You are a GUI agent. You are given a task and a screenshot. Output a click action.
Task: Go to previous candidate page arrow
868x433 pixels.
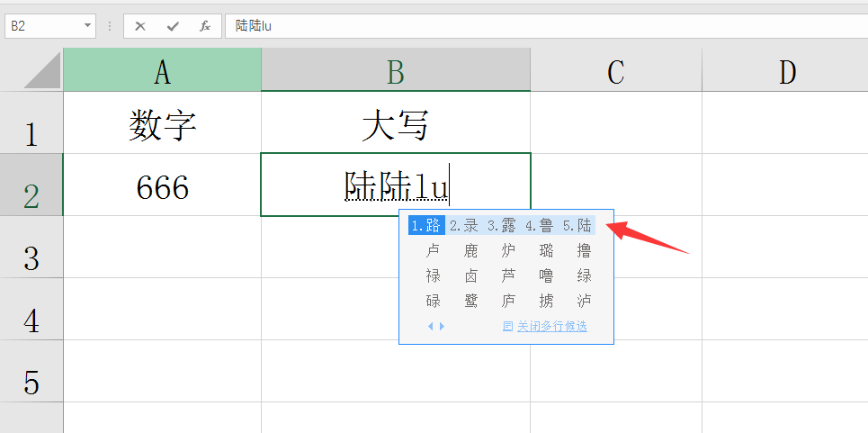[430, 326]
